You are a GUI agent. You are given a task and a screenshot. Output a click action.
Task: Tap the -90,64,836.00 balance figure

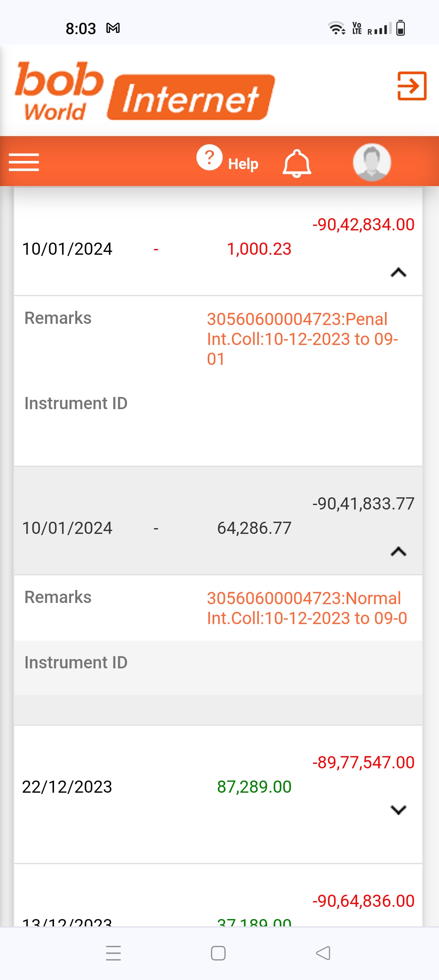pos(363,901)
